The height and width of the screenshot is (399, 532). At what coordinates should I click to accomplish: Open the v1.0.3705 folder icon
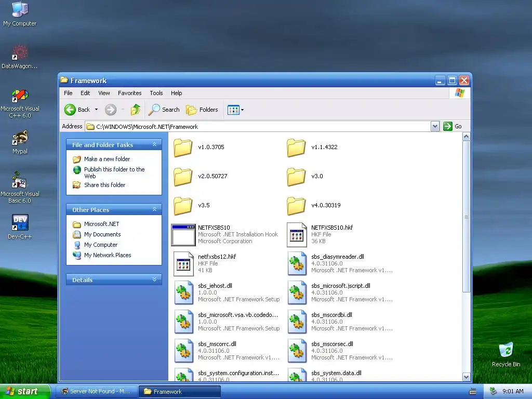pos(183,148)
